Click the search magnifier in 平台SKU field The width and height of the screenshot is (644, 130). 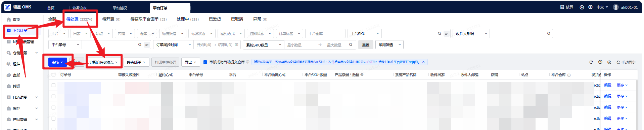pyautogui.click(x=440, y=34)
